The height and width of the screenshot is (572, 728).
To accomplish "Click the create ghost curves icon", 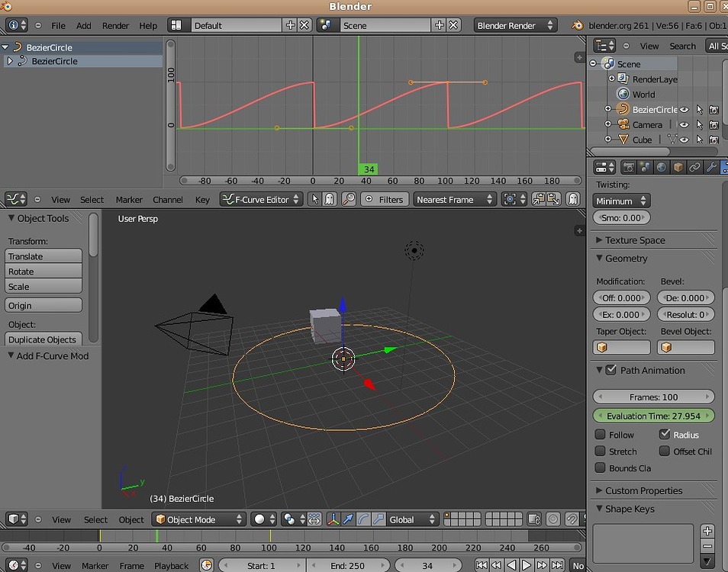I will pos(573,200).
